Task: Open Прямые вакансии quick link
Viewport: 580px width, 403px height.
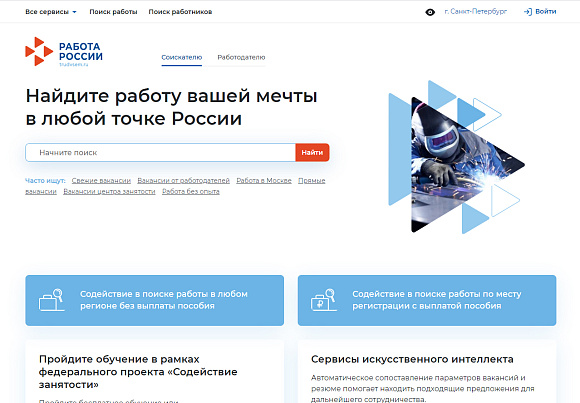Action: pyautogui.click(x=311, y=181)
